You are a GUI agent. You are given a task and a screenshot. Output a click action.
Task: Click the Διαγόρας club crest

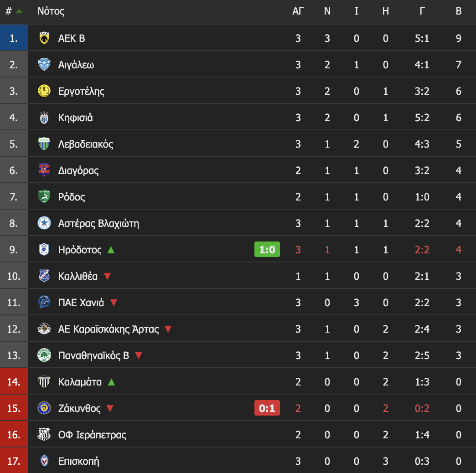pyautogui.click(x=44, y=170)
